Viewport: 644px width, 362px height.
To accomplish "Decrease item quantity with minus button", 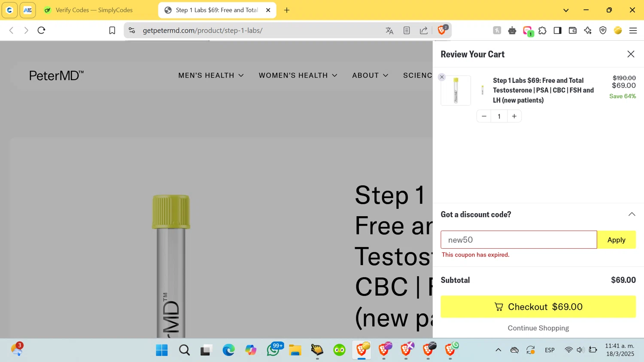I will click(484, 116).
